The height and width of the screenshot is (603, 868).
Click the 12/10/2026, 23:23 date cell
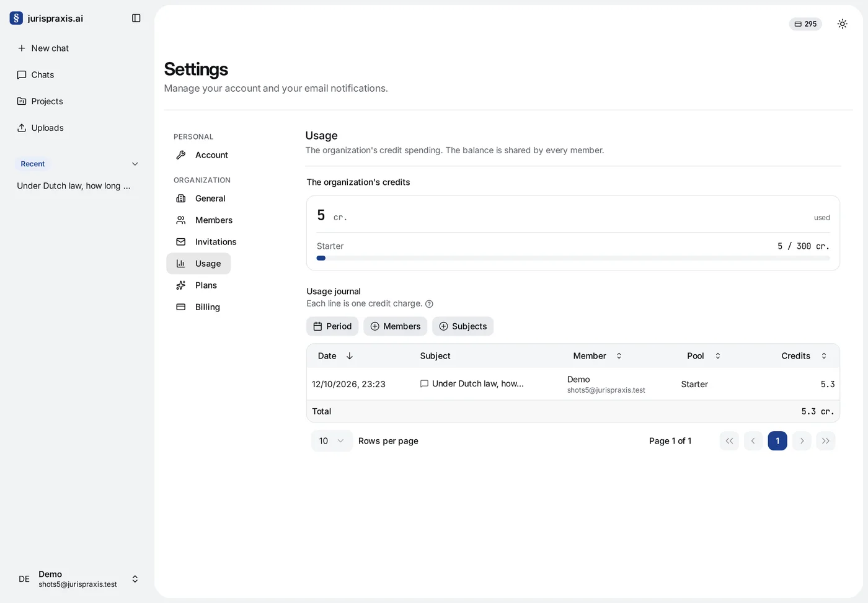coord(348,385)
